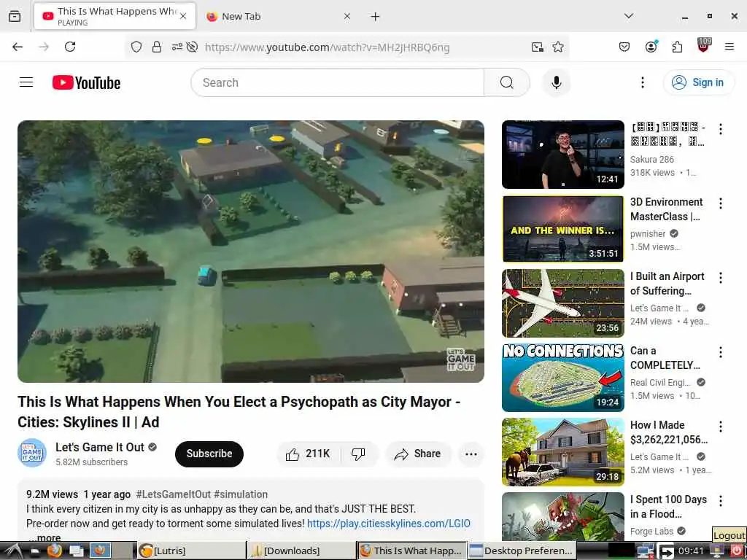Open the Sakura 286 video thumbnail

click(x=562, y=155)
